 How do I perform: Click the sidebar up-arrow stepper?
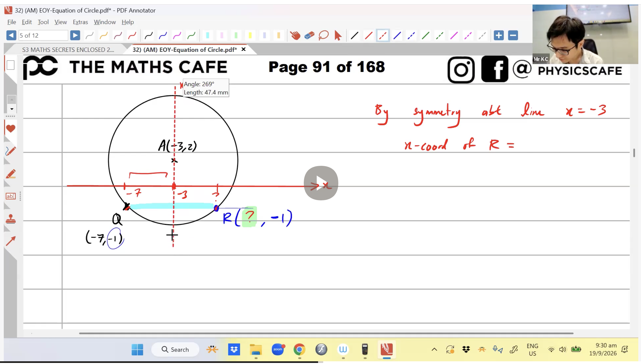(12, 100)
